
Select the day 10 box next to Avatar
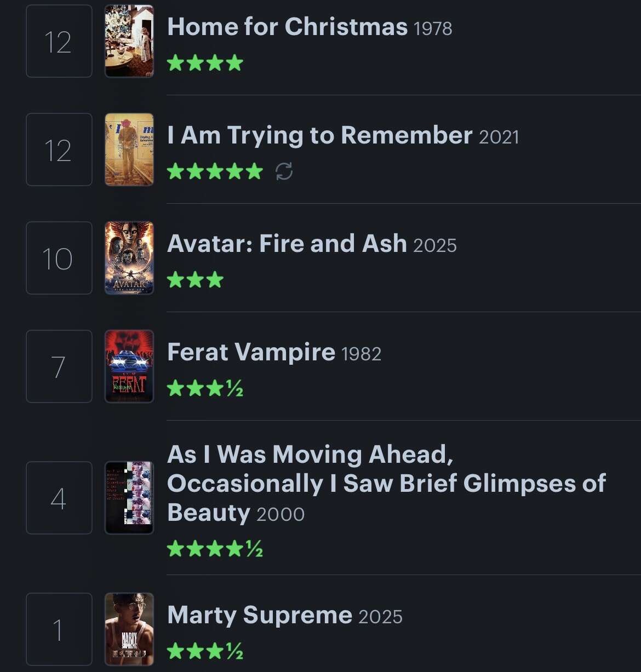59,258
